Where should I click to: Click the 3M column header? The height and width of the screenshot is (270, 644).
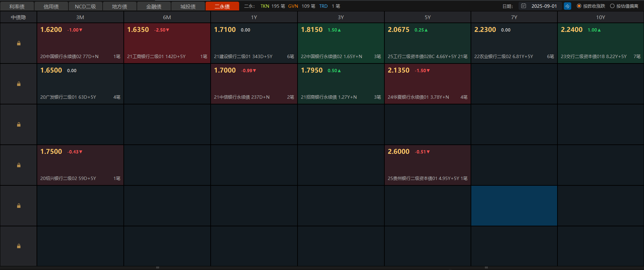[80, 17]
